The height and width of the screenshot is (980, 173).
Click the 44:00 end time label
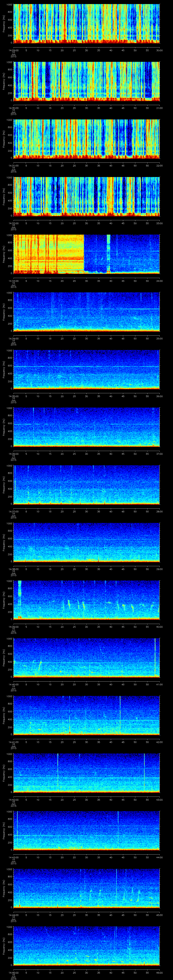pos(160,857)
